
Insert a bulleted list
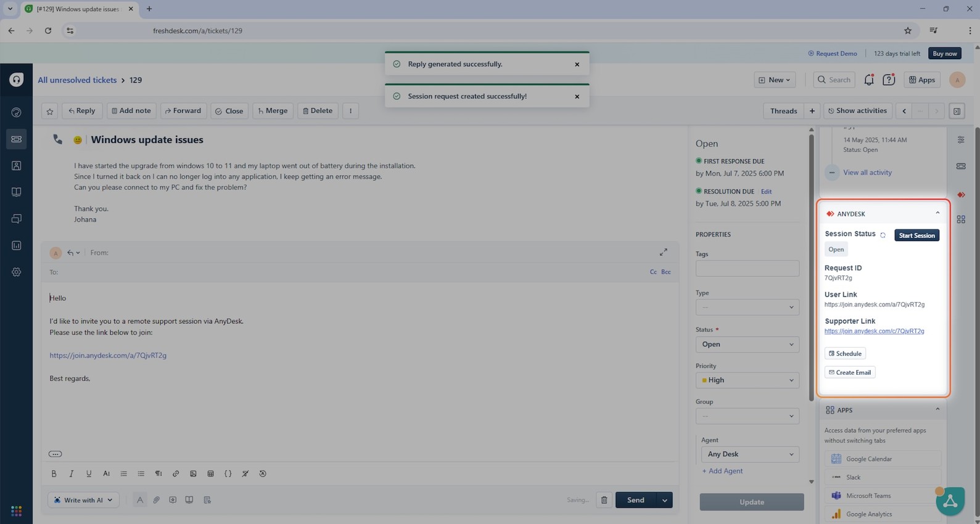[141, 473]
